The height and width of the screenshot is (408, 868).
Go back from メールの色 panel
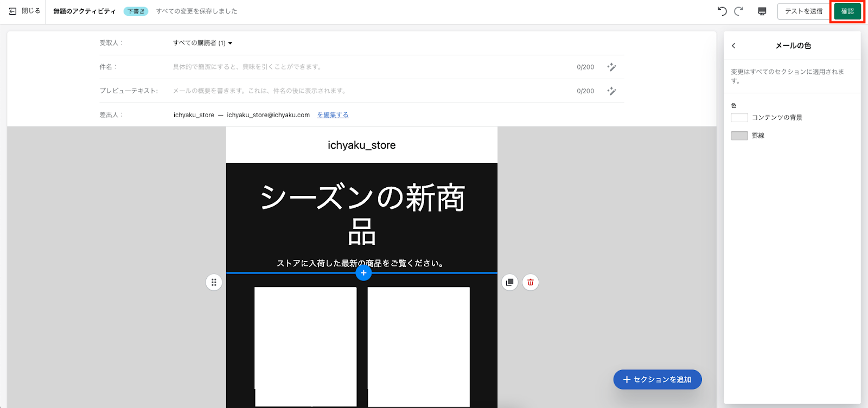click(x=733, y=46)
